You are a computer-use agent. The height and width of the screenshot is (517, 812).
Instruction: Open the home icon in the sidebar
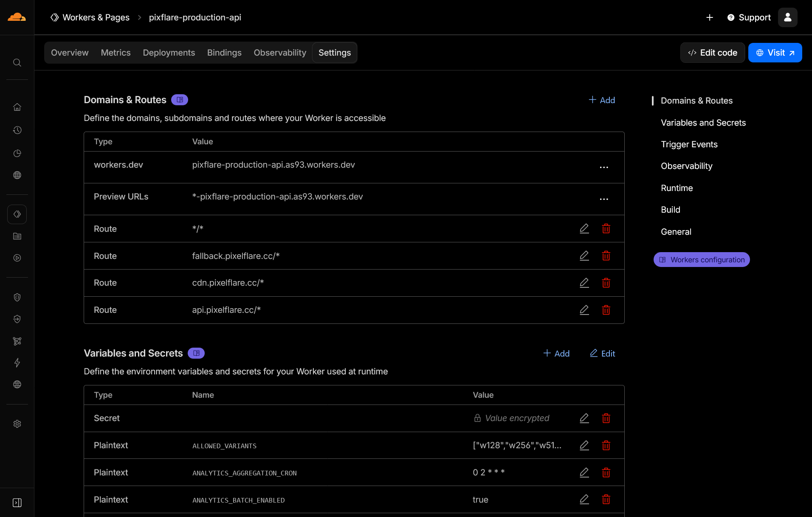click(17, 107)
